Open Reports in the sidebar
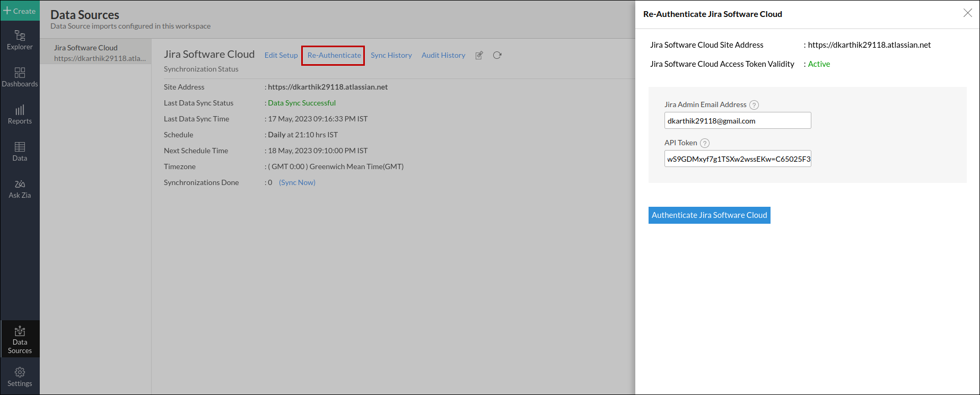This screenshot has height=395, width=980. pos(20,115)
